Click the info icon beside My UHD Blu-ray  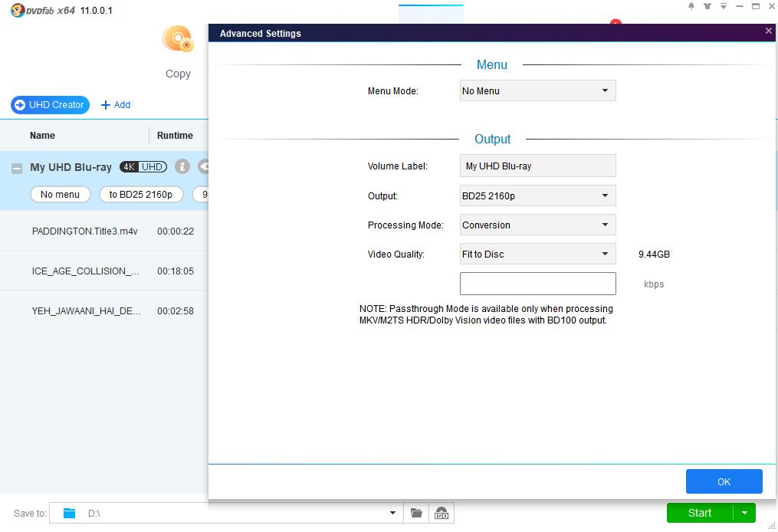pyautogui.click(x=182, y=167)
